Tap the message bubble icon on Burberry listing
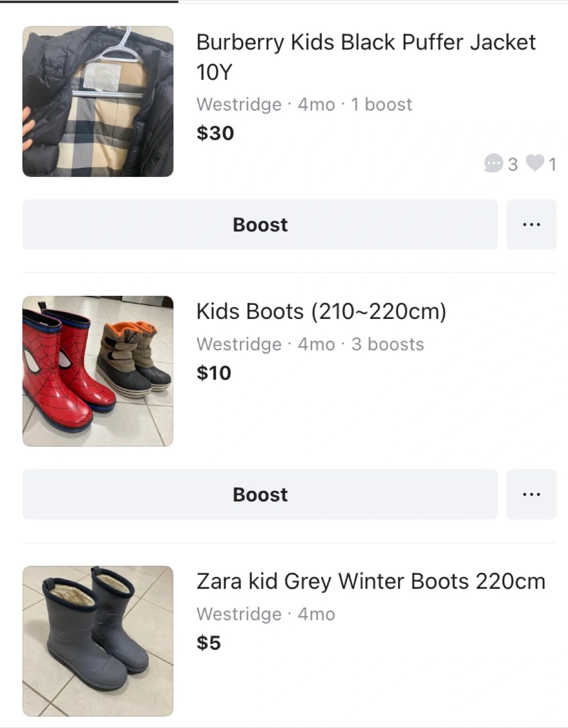The image size is (568, 728). (493, 163)
